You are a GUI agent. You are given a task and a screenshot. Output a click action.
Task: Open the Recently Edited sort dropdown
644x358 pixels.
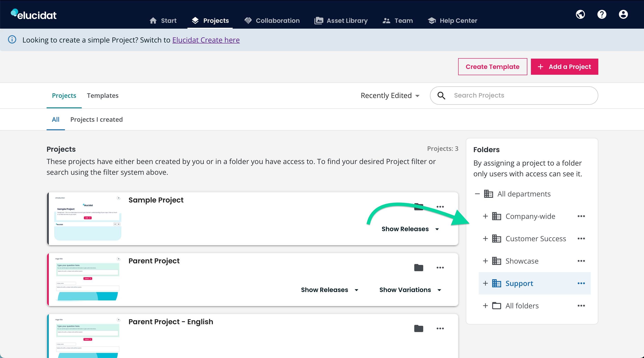(390, 96)
